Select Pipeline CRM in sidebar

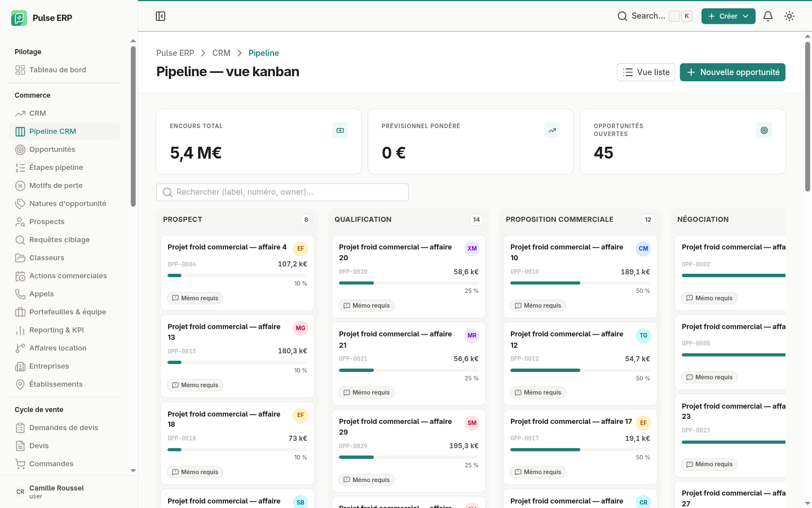click(64, 132)
